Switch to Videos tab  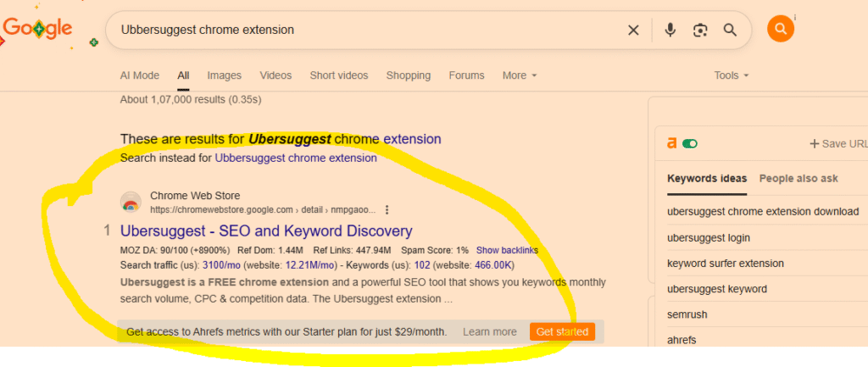click(x=275, y=75)
